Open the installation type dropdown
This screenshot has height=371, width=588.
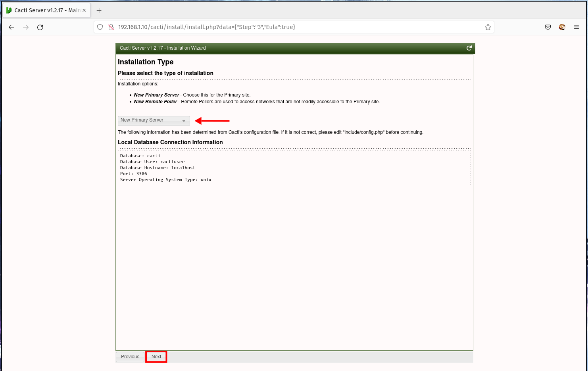point(154,120)
